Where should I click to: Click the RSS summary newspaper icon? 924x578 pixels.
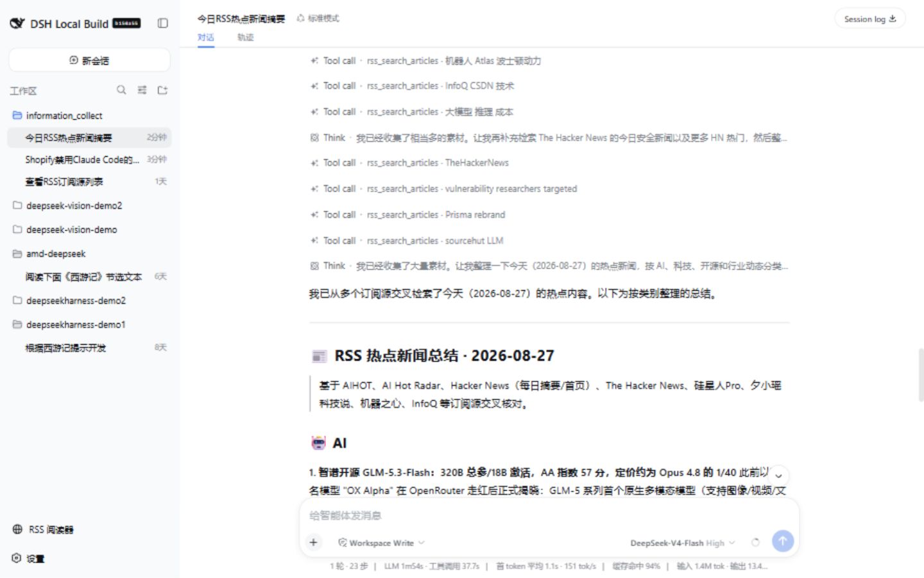[319, 356]
